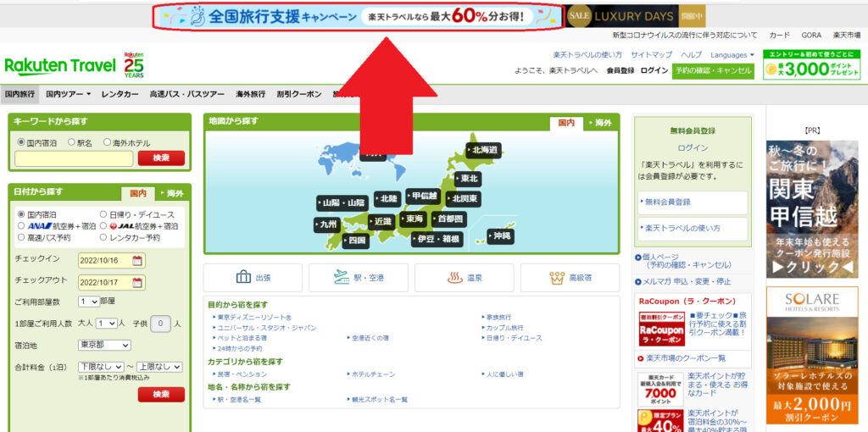
Task: Click 検索 button under keyword search
Action: click(x=161, y=158)
